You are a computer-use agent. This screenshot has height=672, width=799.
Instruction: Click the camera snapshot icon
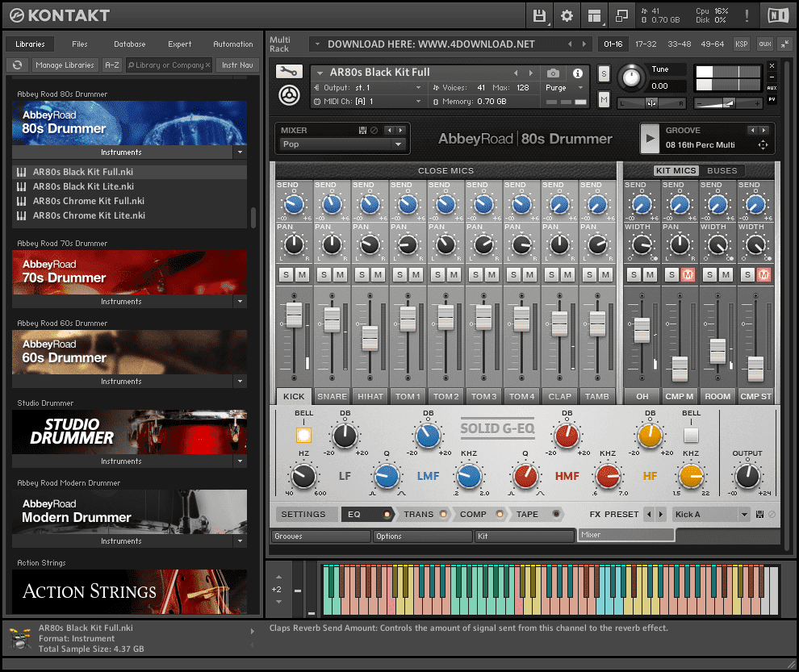(x=553, y=73)
